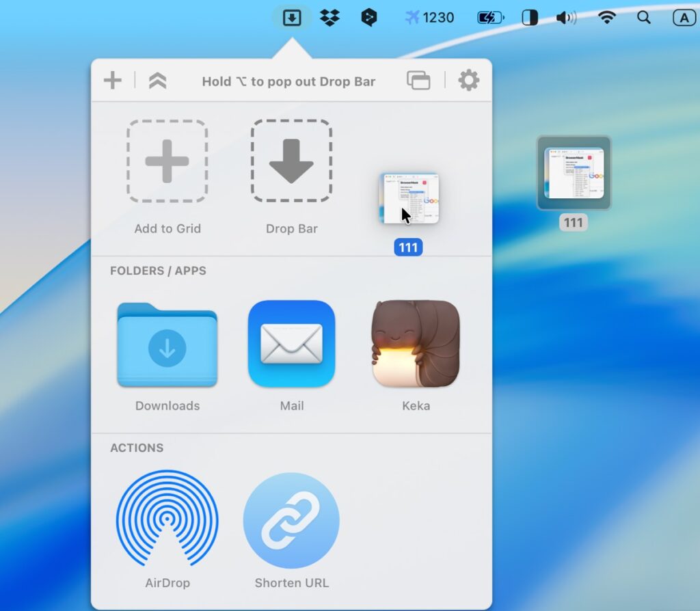700x611 pixels.
Task: Open the battery status menu
Action: point(491,18)
